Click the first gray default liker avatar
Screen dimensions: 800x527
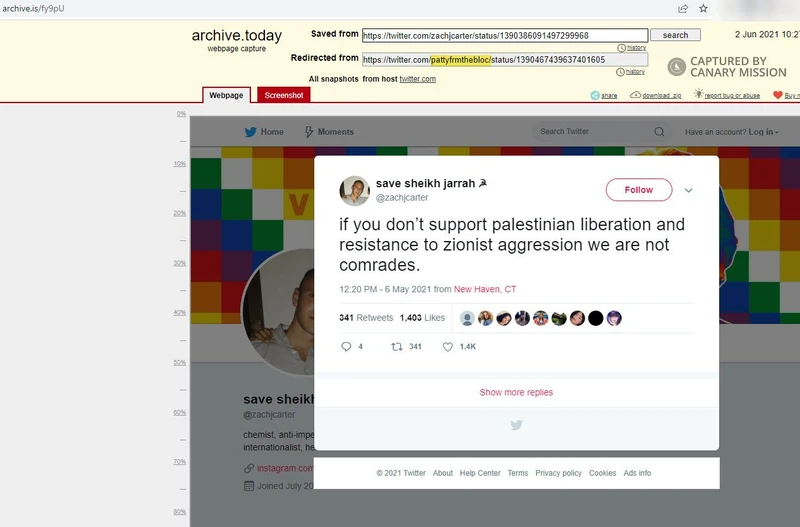tap(467, 318)
